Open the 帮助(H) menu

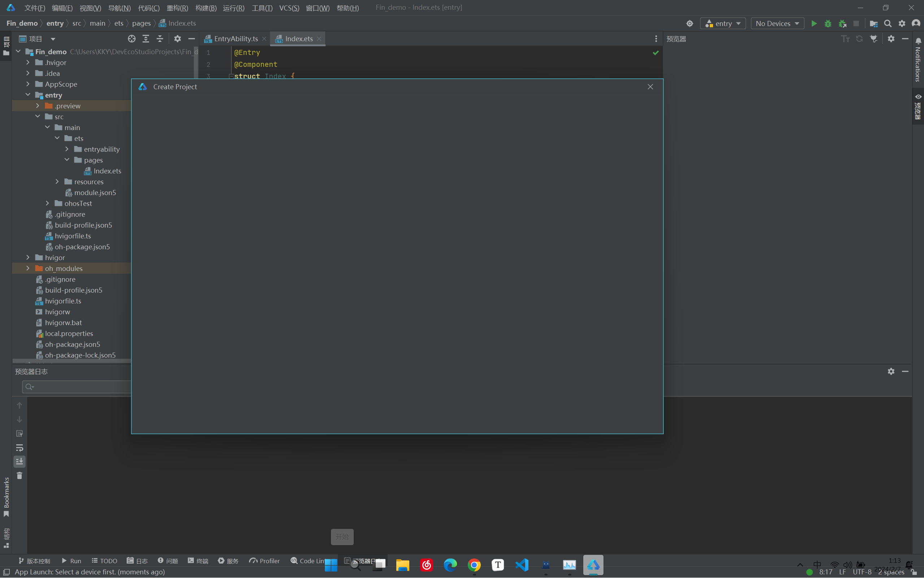(348, 8)
